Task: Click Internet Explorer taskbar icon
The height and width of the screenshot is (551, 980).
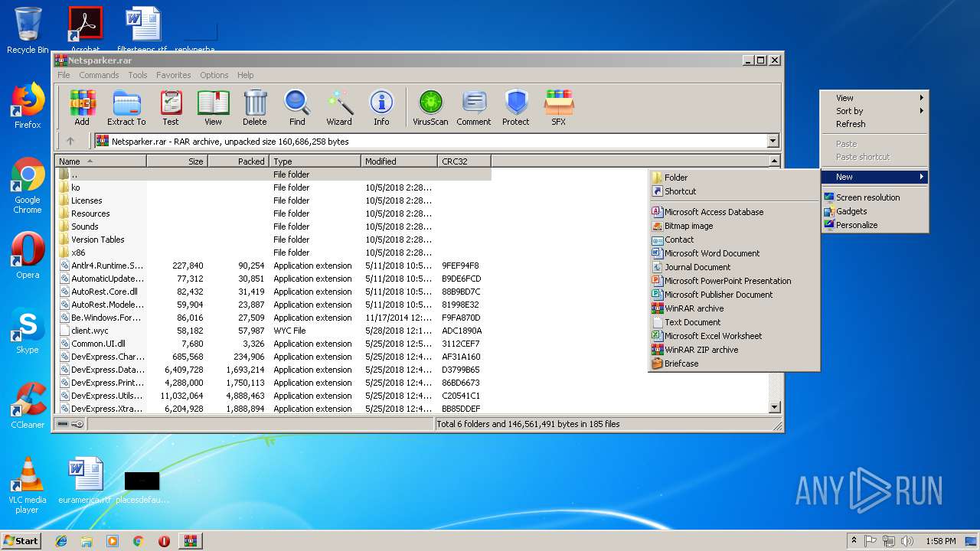Action: point(61,541)
